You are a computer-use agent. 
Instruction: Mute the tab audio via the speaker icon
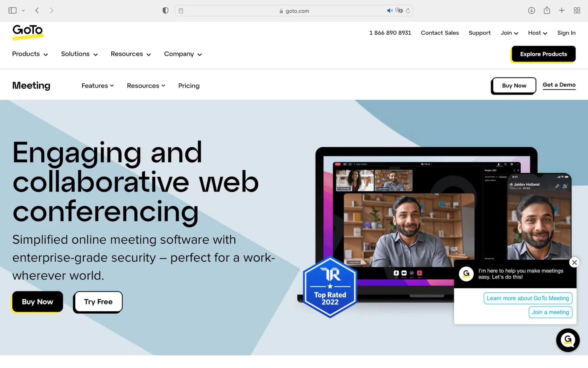pyautogui.click(x=390, y=11)
